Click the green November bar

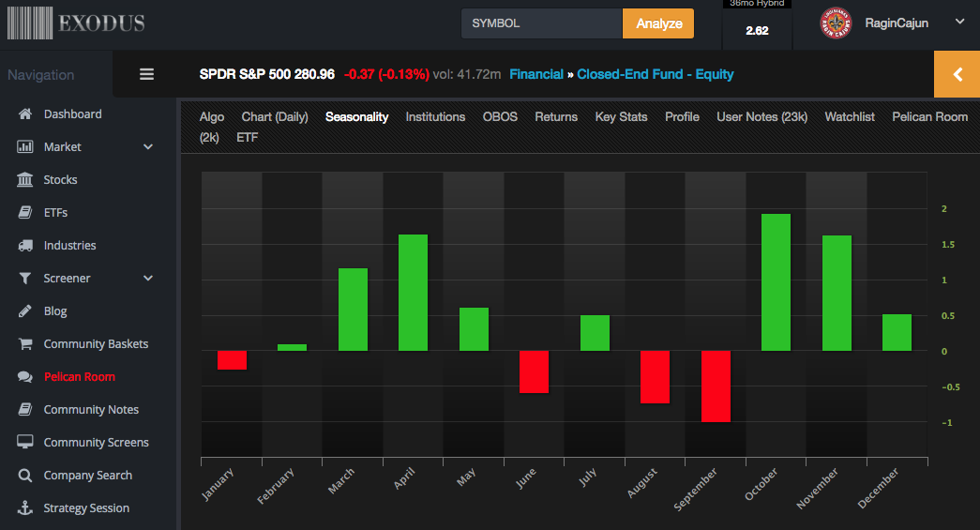coord(837,293)
